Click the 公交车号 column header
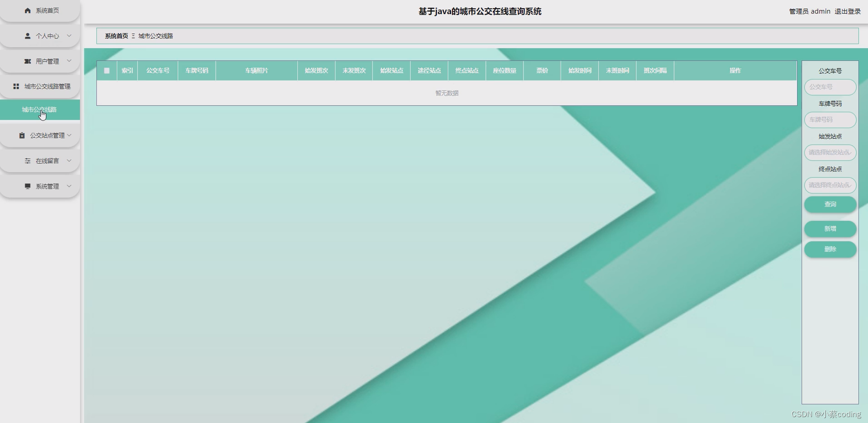This screenshot has height=423, width=868. (158, 71)
